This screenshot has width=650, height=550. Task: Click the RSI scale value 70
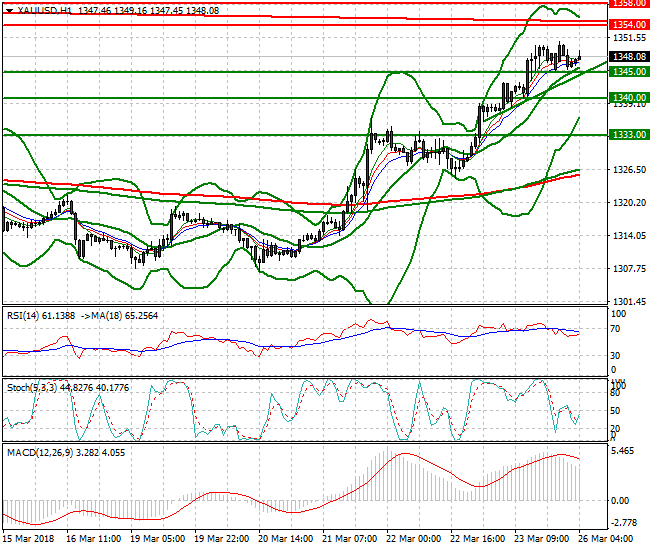coord(616,329)
